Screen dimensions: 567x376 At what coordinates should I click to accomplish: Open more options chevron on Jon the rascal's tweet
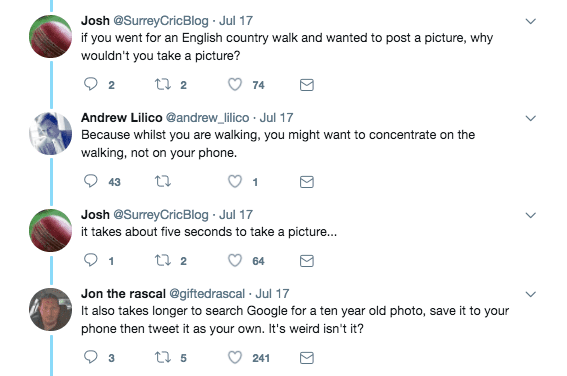pos(530,294)
